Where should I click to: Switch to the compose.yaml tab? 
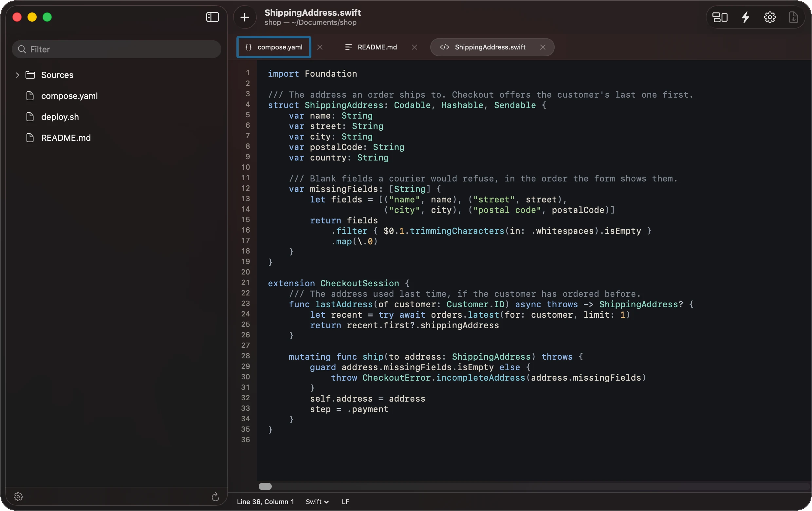(x=273, y=47)
